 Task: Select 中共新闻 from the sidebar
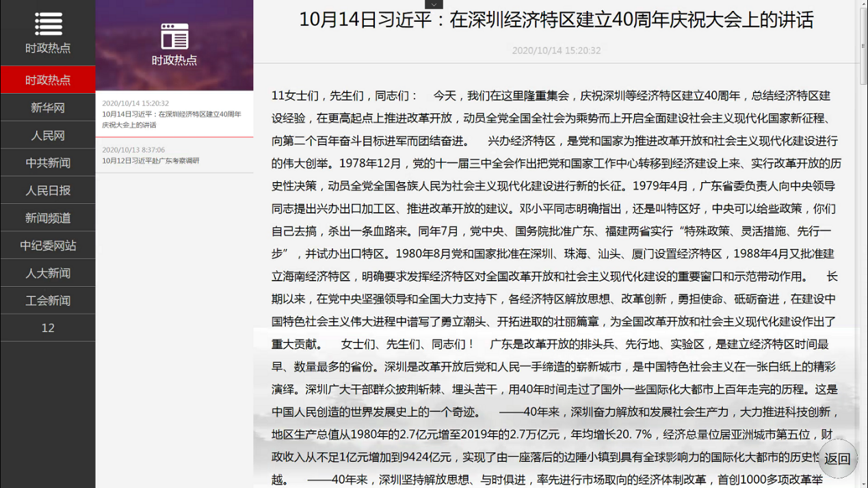47,162
